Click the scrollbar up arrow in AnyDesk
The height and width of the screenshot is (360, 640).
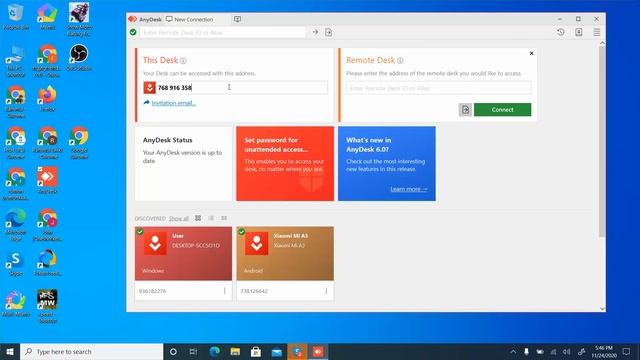pos(602,43)
